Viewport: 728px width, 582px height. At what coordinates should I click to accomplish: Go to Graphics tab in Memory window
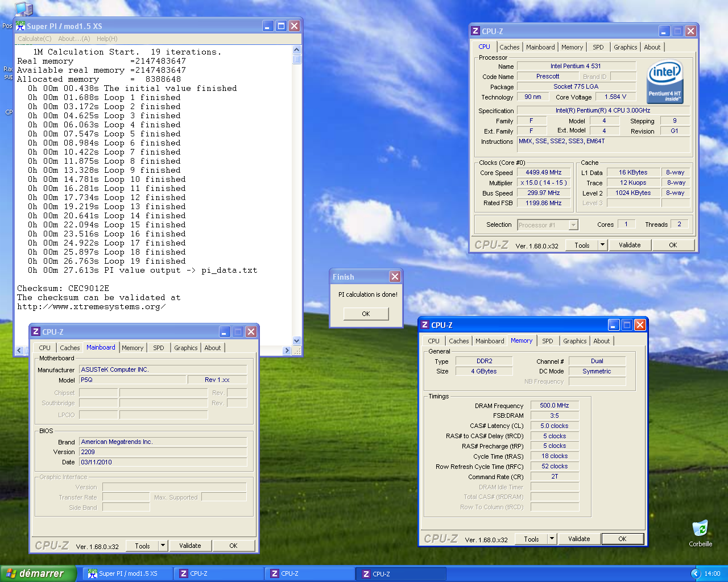tap(575, 341)
